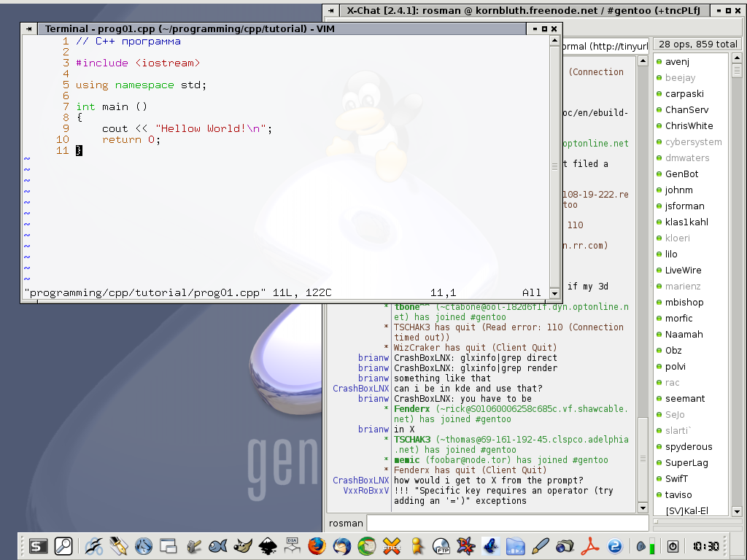The width and height of the screenshot is (747, 560).
Task: Open the calendar globe launcher
Action: [x=367, y=546]
